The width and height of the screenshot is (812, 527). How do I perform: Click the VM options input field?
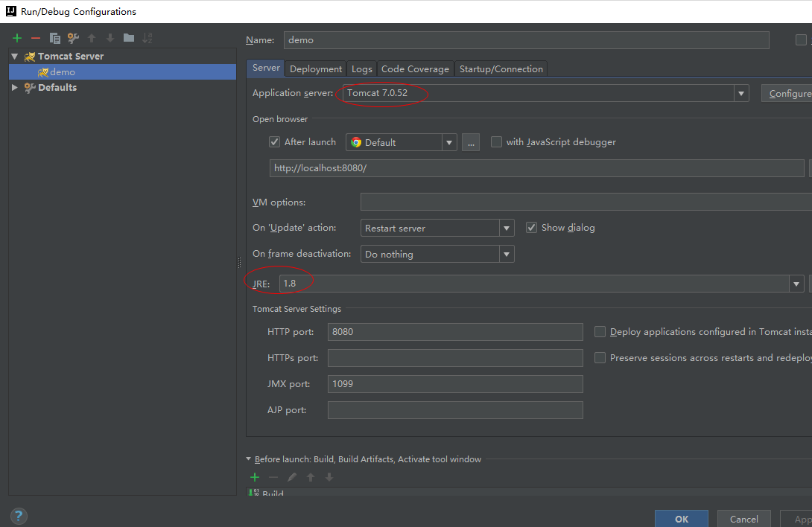(x=586, y=202)
